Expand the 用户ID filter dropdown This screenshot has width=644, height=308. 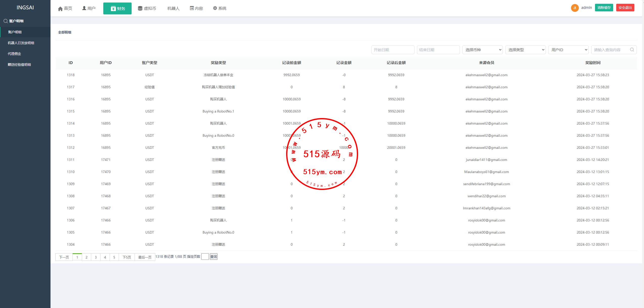click(x=568, y=50)
